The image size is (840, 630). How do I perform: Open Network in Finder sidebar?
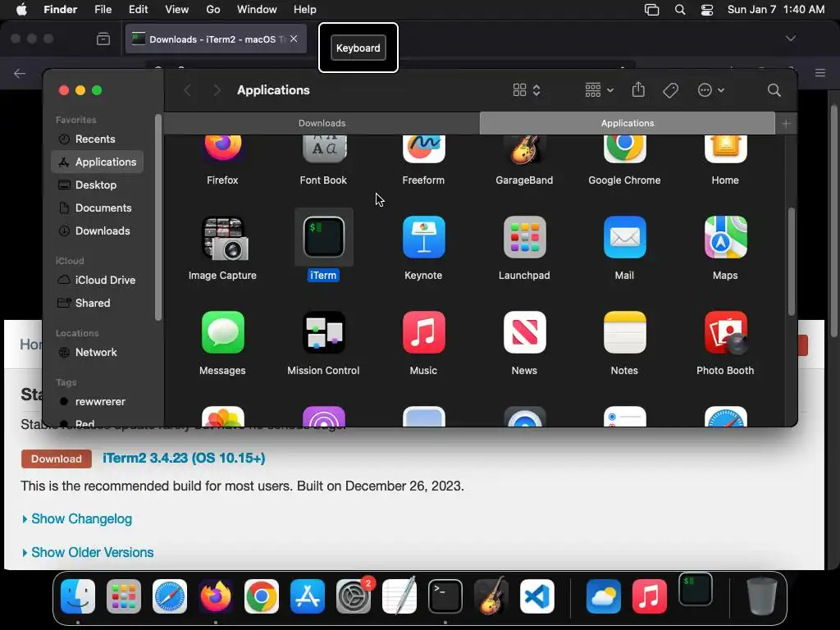(98, 353)
